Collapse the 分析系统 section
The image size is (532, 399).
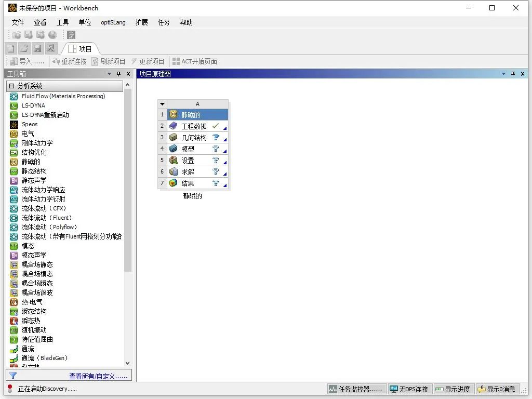12,85
